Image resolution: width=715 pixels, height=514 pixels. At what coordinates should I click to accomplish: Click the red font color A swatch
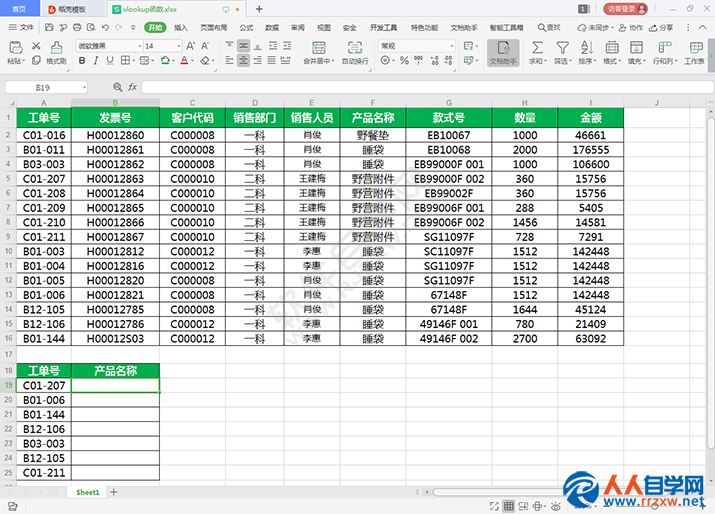184,60
